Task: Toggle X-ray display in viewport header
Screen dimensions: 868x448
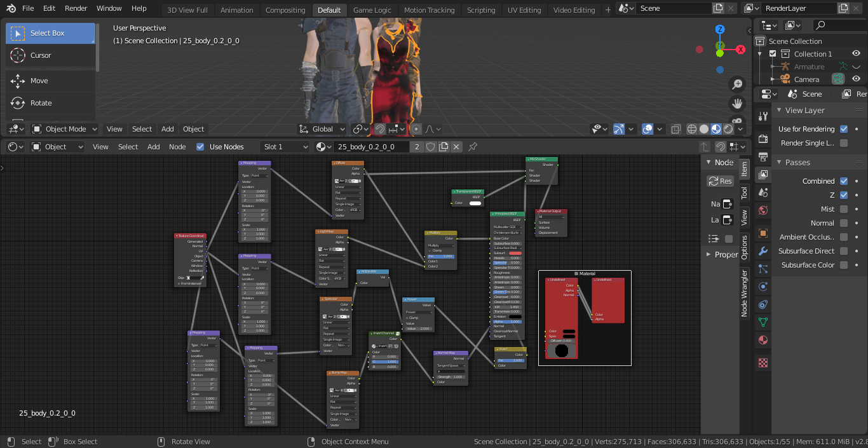Action: coord(676,129)
